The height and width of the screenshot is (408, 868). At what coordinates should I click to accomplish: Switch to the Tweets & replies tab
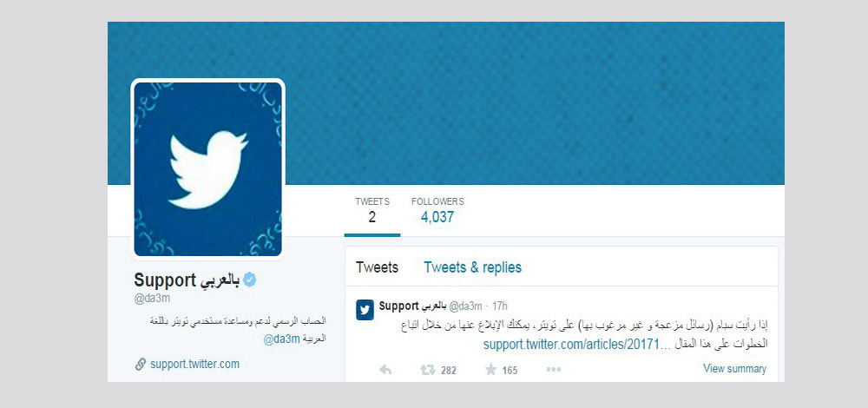pos(472,267)
